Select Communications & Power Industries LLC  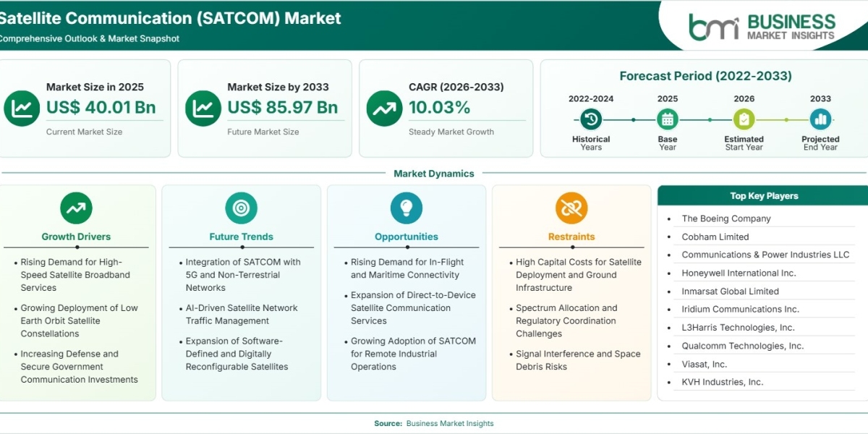[x=765, y=255]
